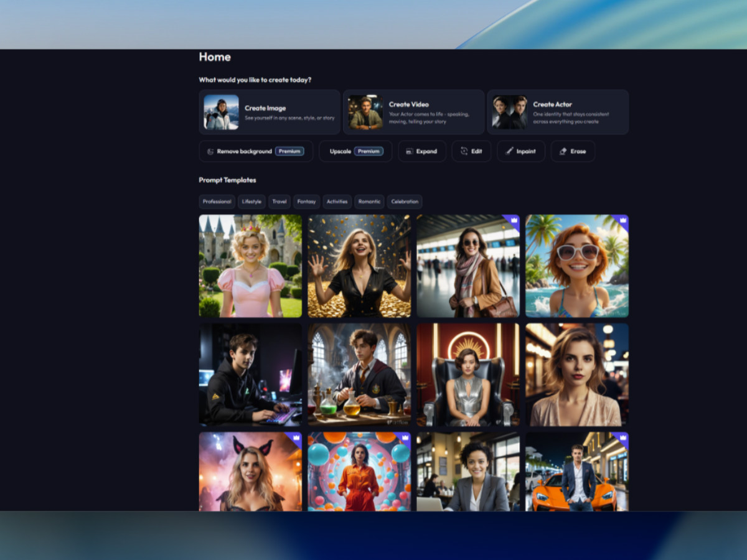Image resolution: width=747 pixels, height=560 pixels.
Task: Click the Remove background icon
Action: pyautogui.click(x=210, y=151)
